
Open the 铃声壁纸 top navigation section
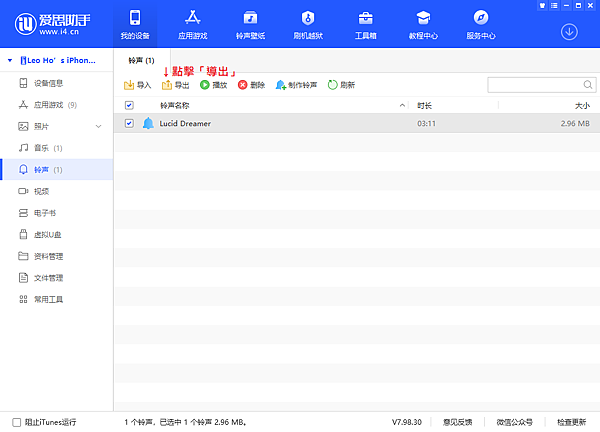click(250, 25)
